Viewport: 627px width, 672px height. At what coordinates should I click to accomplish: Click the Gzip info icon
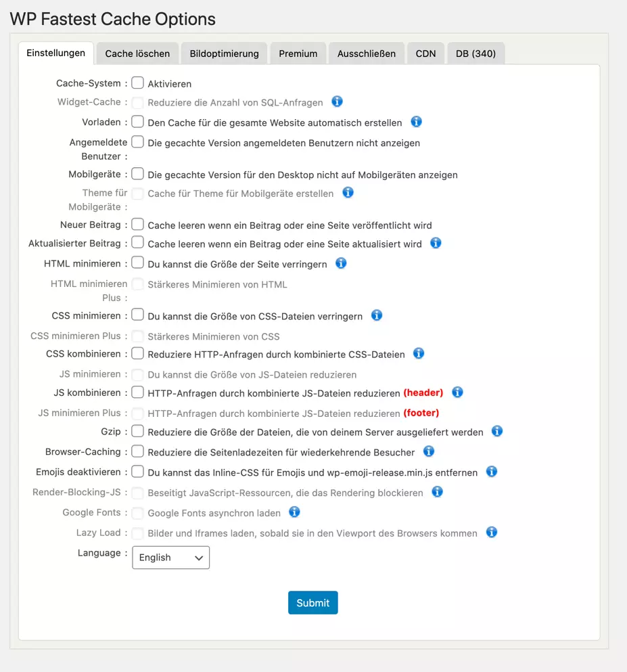[x=497, y=431]
